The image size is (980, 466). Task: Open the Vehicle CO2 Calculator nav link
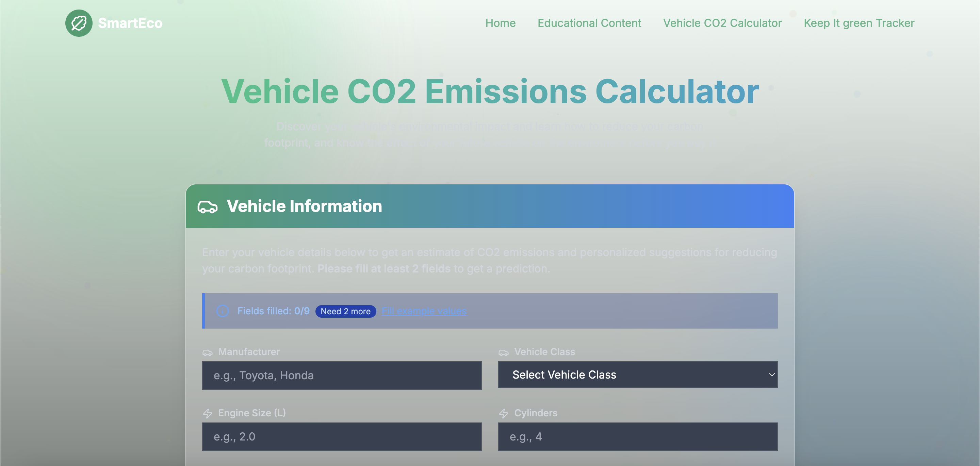722,23
